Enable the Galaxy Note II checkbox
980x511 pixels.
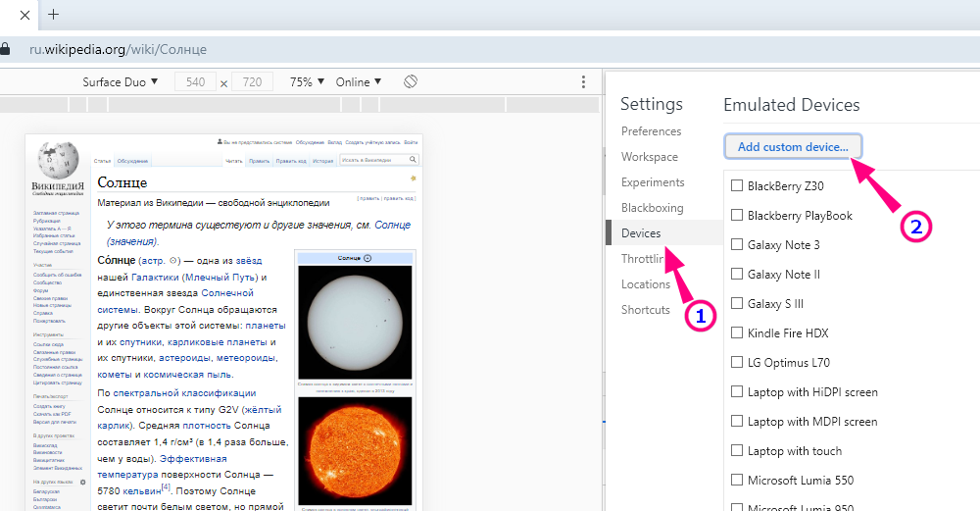pyautogui.click(x=737, y=274)
